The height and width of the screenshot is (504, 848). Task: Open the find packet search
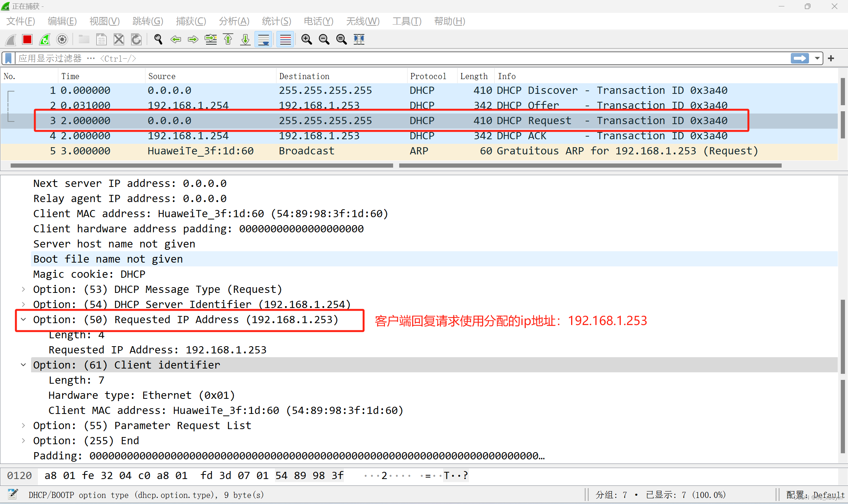pyautogui.click(x=158, y=39)
